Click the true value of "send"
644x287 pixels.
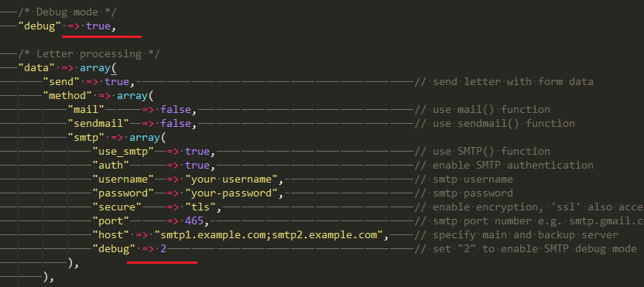(x=117, y=82)
